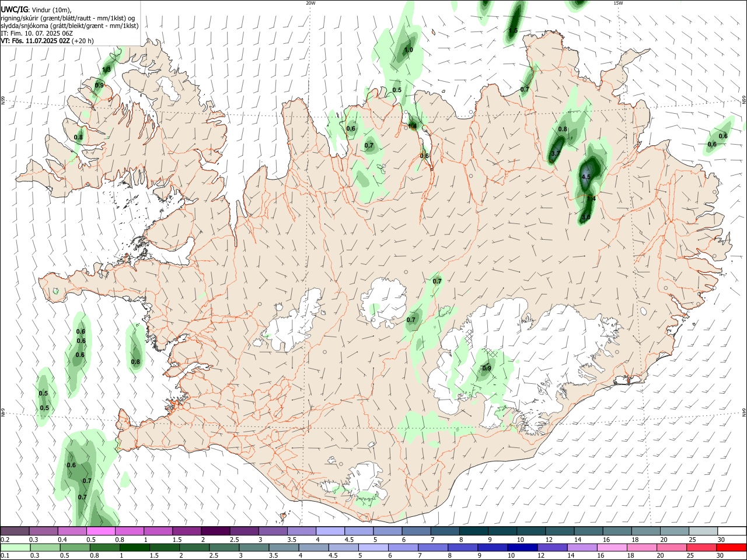This screenshot has width=747, height=560.
Task: Click the 4.5 precipitation value on the map
Action: 587,176
